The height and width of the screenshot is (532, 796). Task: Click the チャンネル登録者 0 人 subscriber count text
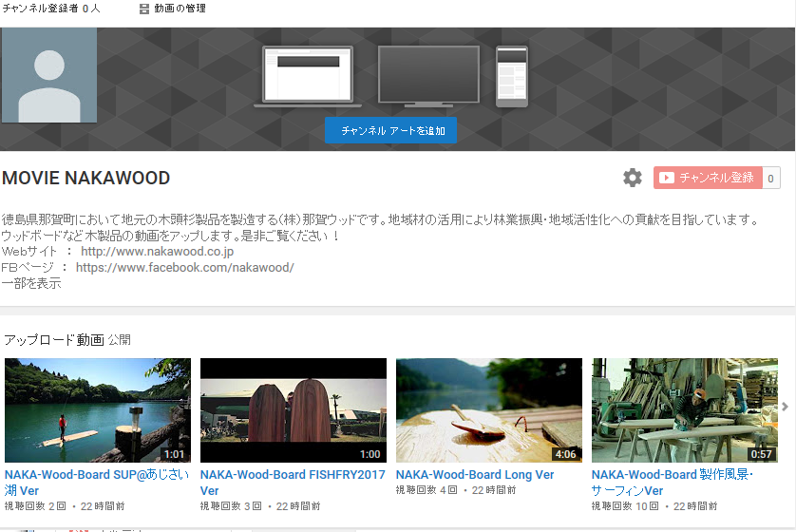pos(51,9)
